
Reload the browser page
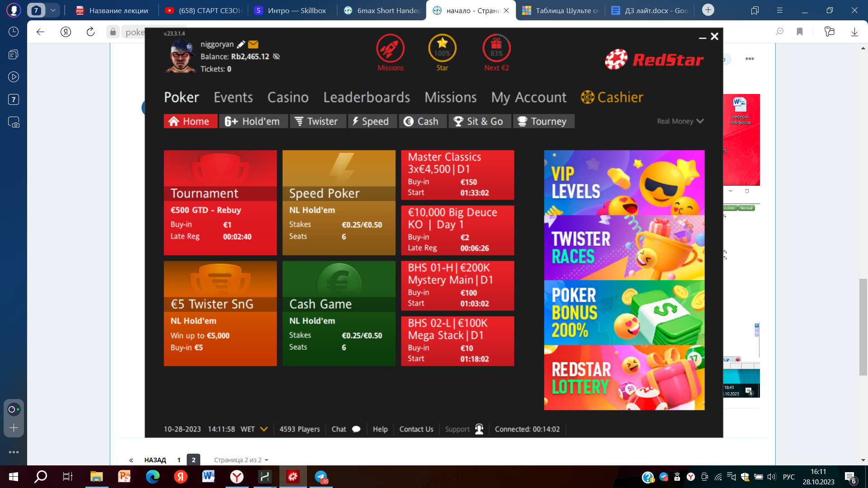[x=90, y=32]
